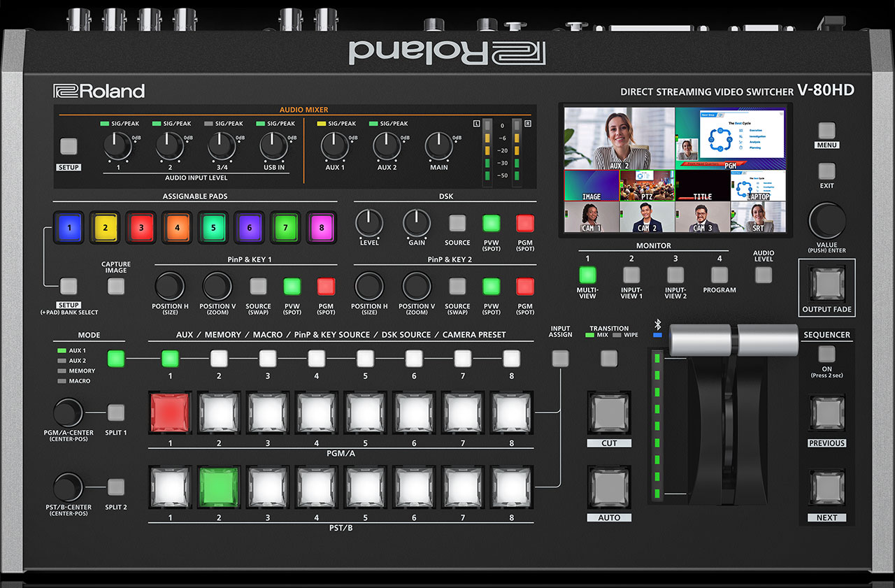
Task: Click the LAPTOP thumbnail on display
Action: tap(758, 185)
